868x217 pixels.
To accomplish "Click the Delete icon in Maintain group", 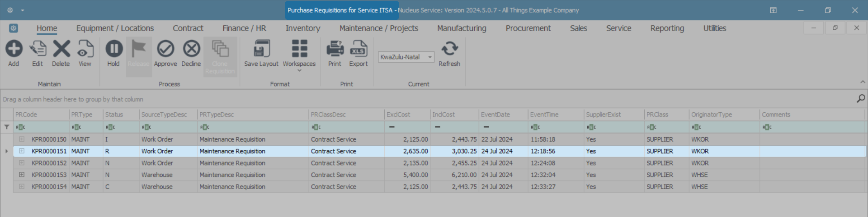I will click(61, 49).
